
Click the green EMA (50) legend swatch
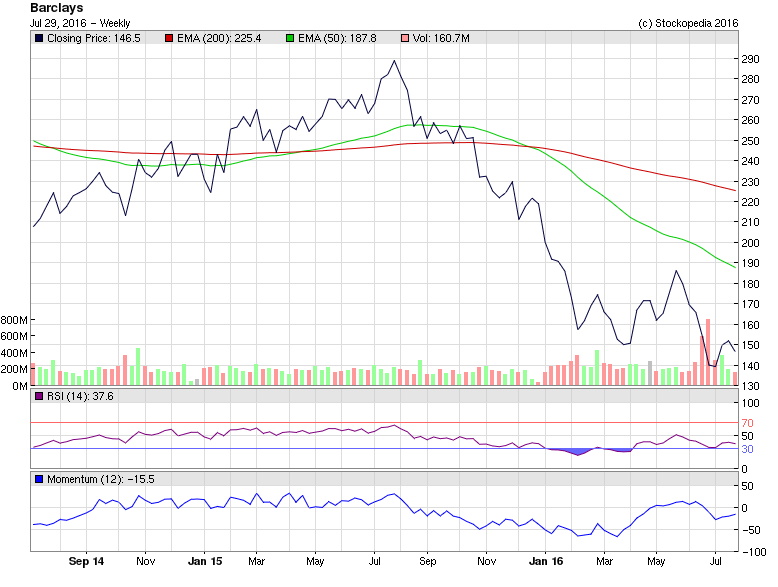tap(290, 38)
